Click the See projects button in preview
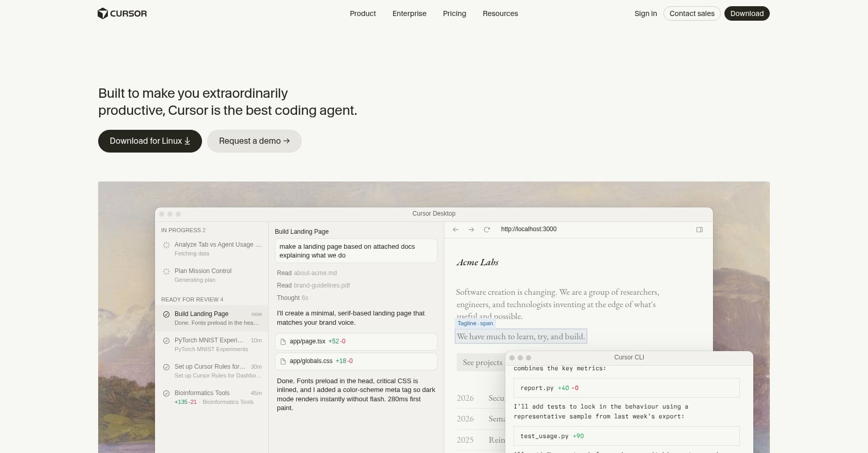Image resolution: width=868 pixels, height=453 pixels. tap(482, 363)
